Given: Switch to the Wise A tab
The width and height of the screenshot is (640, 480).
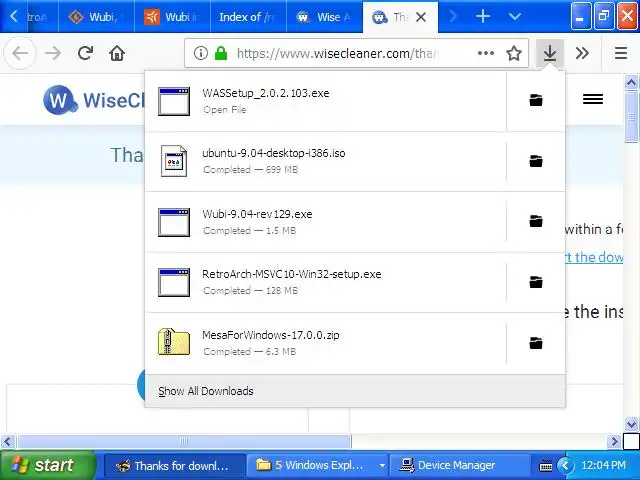Looking at the screenshot, I should (x=324, y=17).
